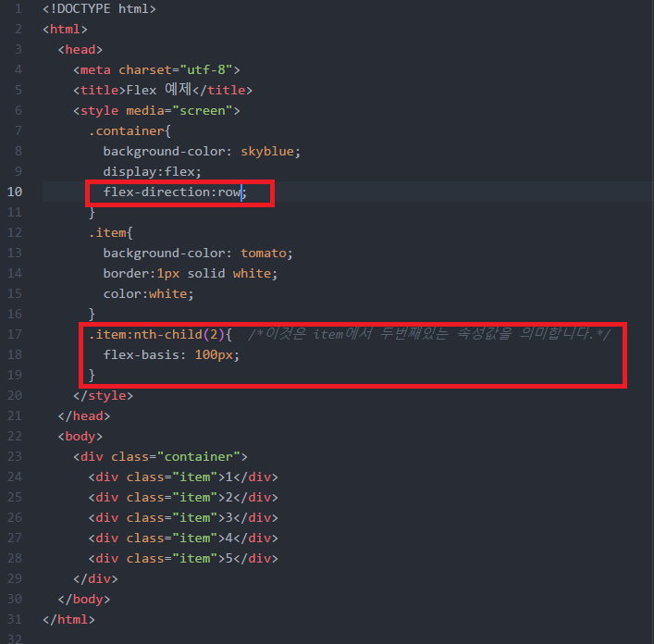This screenshot has width=654, height=644.
Task: Click the closing '</head>' tag
Action: click(x=84, y=415)
